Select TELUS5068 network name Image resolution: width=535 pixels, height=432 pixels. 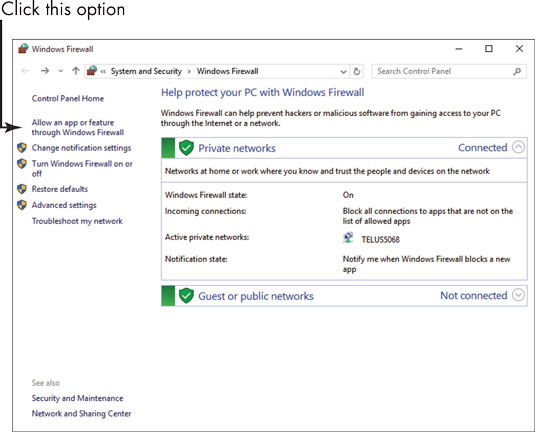(x=380, y=240)
